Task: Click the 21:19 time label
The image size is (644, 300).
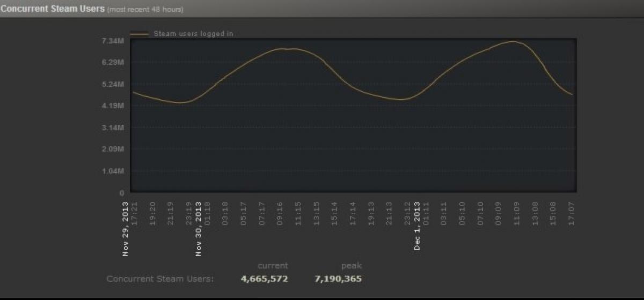Action: (171, 213)
